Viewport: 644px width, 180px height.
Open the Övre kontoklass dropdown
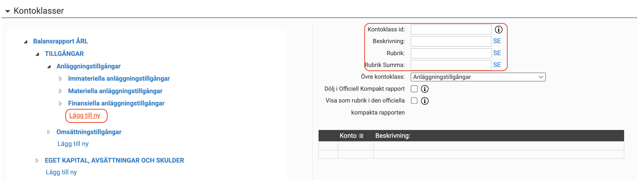click(478, 77)
